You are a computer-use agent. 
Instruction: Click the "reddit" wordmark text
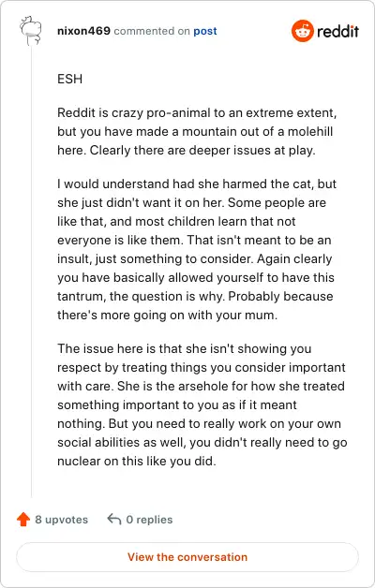tap(337, 31)
